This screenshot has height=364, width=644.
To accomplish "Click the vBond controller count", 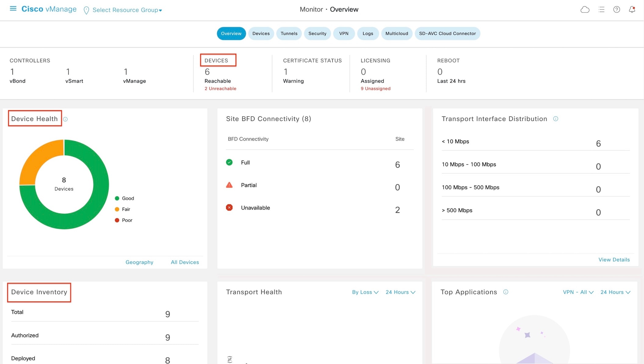I will coord(12,72).
